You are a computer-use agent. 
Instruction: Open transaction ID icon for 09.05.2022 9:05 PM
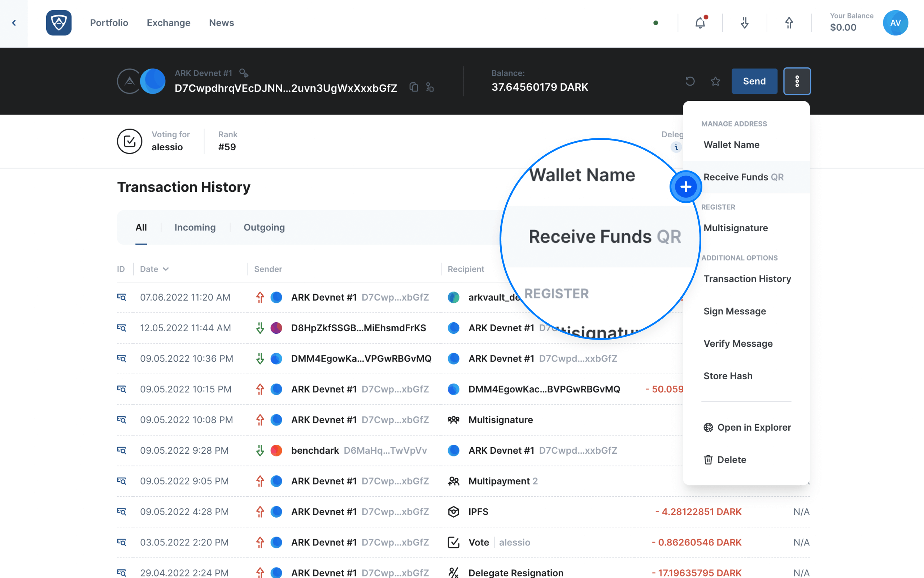(121, 481)
